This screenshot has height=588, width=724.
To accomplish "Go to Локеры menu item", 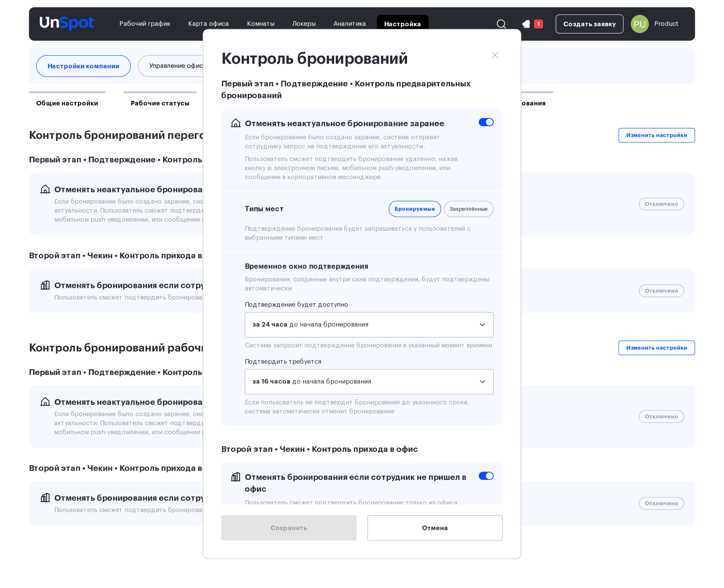I will pyautogui.click(x=303, y=24).
